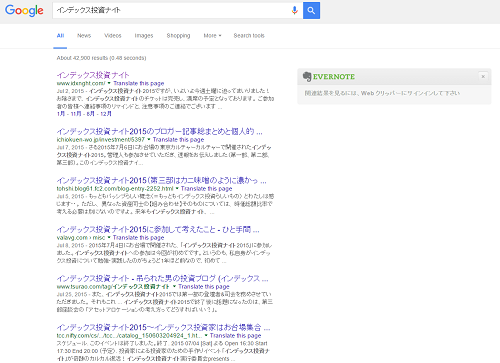Screen dimensions: 500x363
Task: Open dropdown arrow beside valuvg.com URL
Action: point(109,237)
